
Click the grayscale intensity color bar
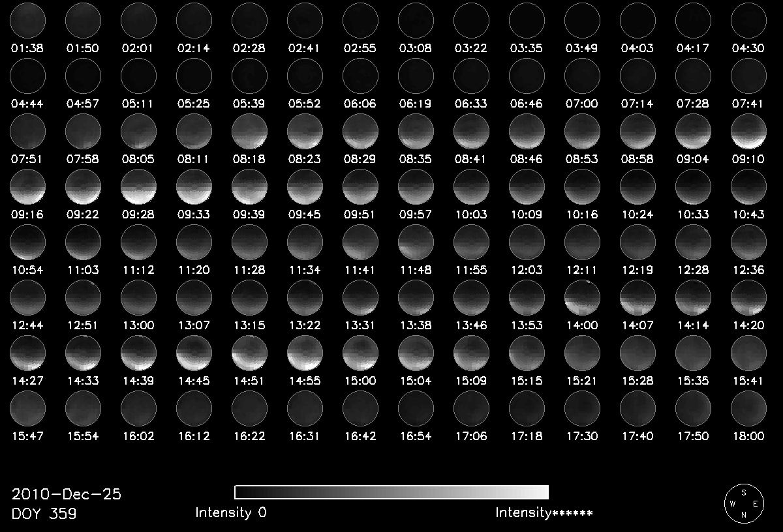click(x=391, y=492)
